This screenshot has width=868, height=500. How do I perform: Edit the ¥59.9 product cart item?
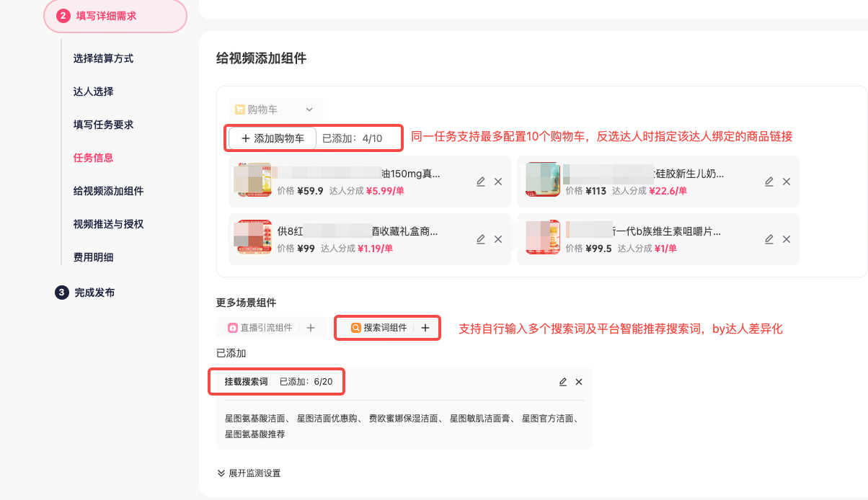click(x=481, y=182)
